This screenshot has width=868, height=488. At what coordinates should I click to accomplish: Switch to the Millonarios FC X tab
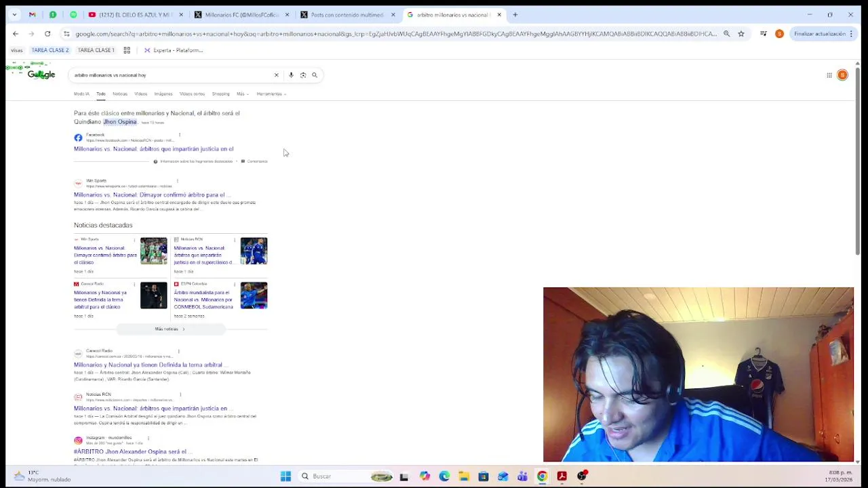[x=242, y=14]
